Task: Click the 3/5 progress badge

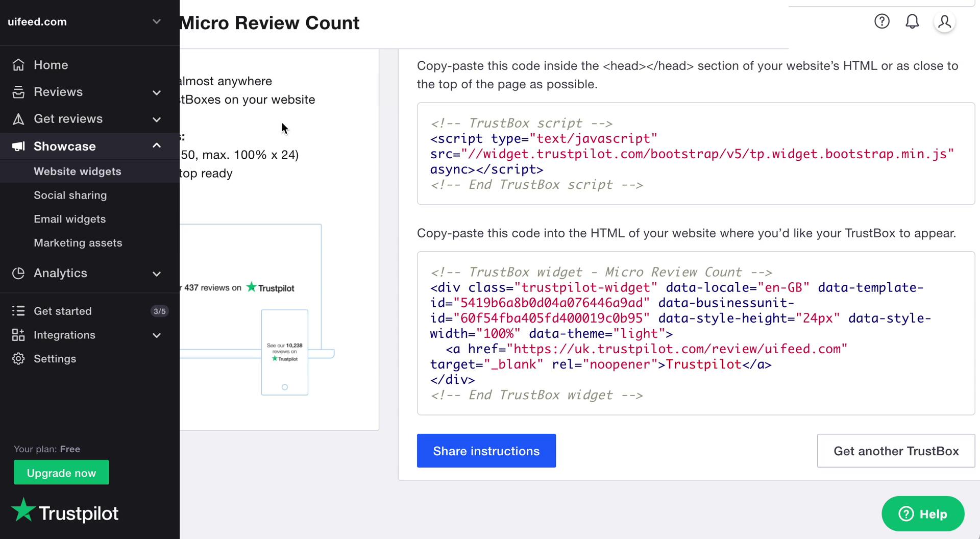Action: click(159, 311)
